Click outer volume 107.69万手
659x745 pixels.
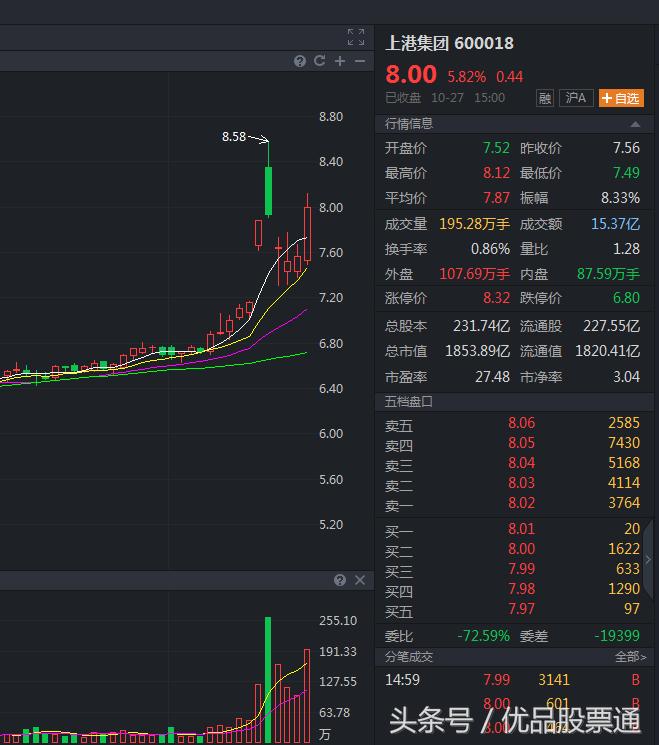[474, 274]
